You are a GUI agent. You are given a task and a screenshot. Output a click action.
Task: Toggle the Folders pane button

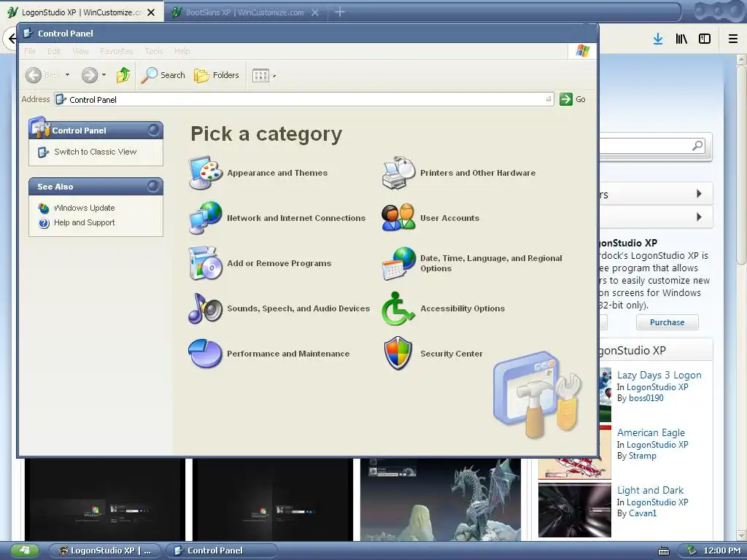[x=216, y=75]
